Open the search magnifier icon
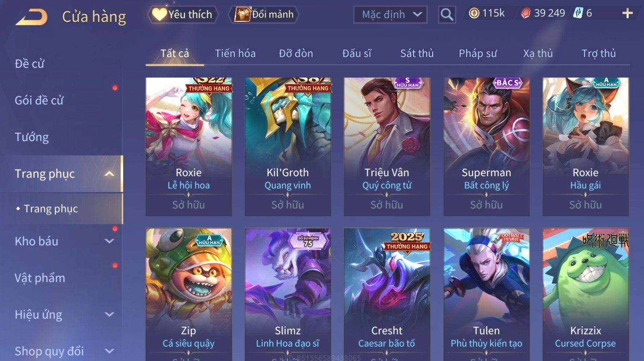This screenshot has width=644, height=361. pyautogui.click(x=447, y=15)
